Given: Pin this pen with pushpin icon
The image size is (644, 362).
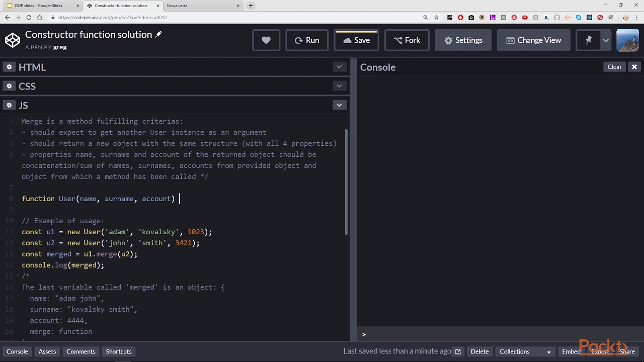Looking at the screenshot, I should [x=588, y=40].
